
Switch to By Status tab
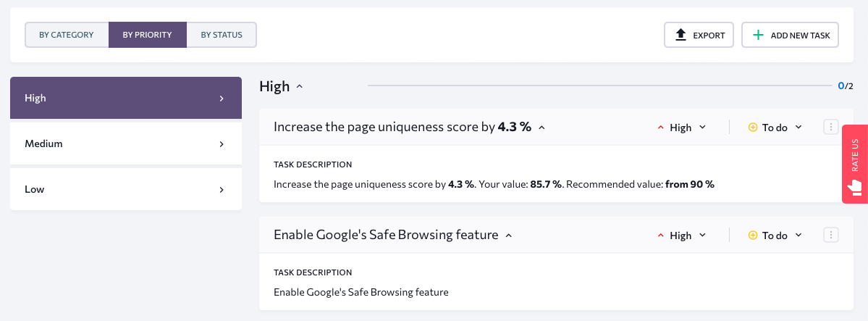(x=222, y=35)
